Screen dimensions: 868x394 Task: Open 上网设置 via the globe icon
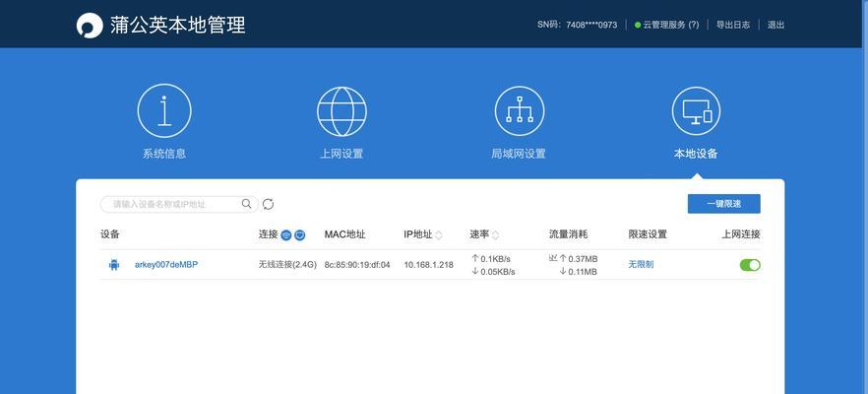pyautogui.click(x=341, y=111)
